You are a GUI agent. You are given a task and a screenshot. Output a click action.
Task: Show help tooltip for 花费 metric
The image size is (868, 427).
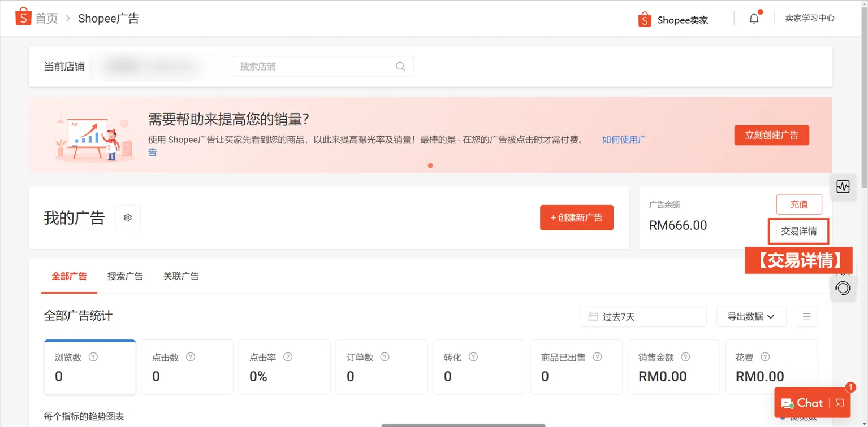[765, 357]
